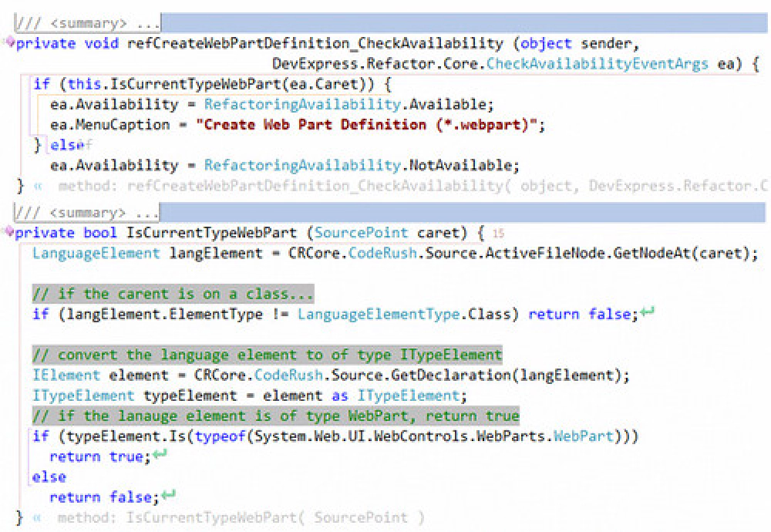Click the green flow-break arrow after LanguageElementType.Class return false

pyautogui.click(x=648, y=311)
